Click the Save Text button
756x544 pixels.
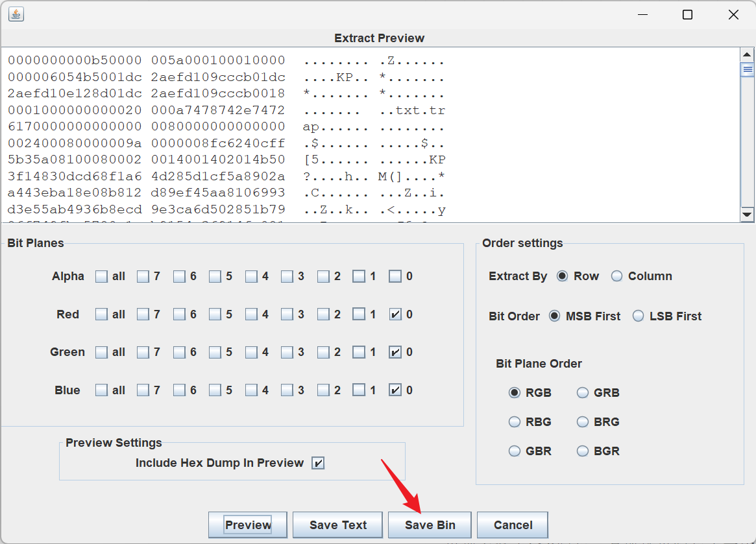338,525
